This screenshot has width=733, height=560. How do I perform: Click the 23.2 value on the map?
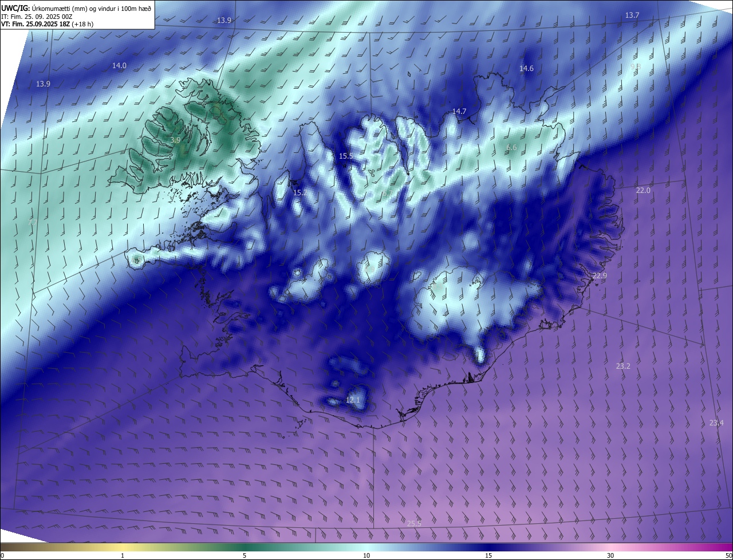[x=623, y=366]
